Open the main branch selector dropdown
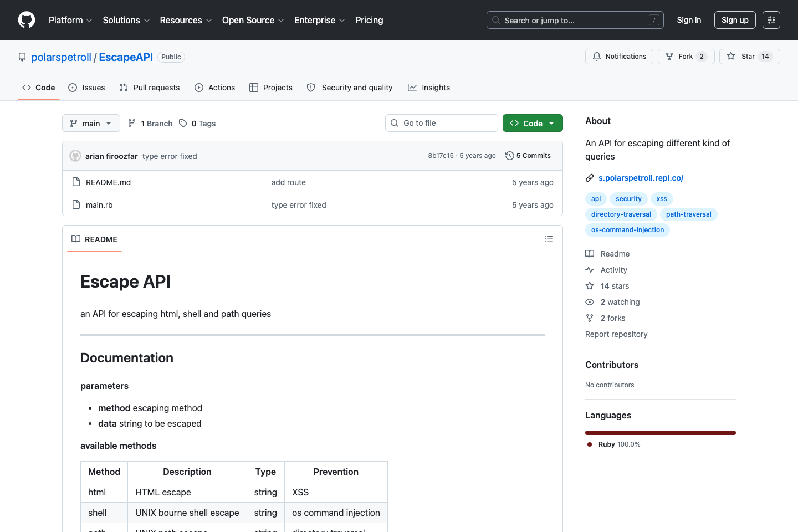 tap(90, 123)
